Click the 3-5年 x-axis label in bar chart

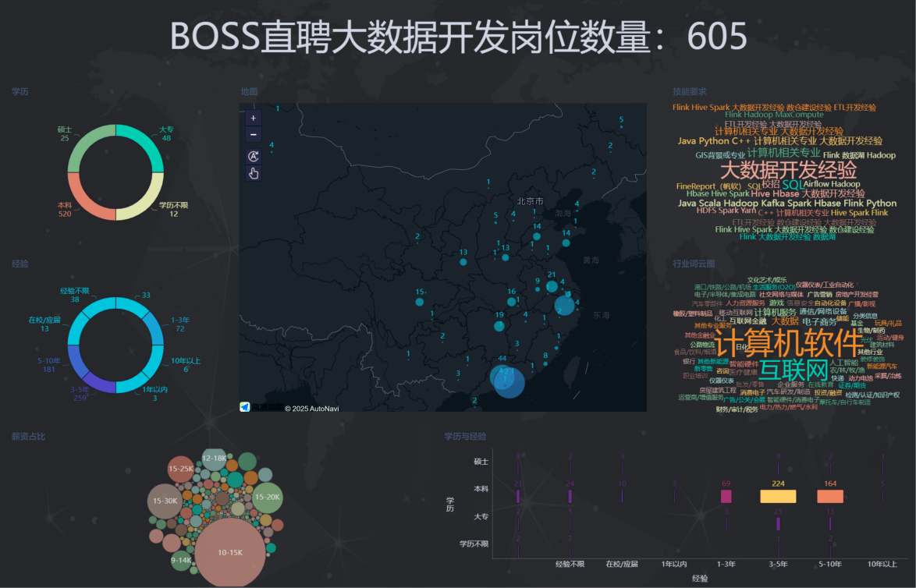click(778, 564)
